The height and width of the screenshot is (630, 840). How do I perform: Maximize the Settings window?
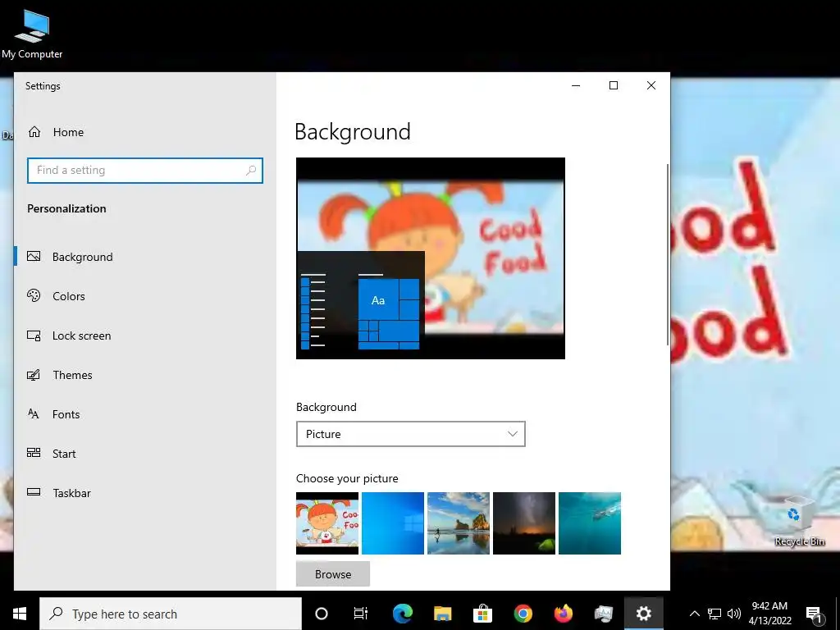click(x=614, y=85)
